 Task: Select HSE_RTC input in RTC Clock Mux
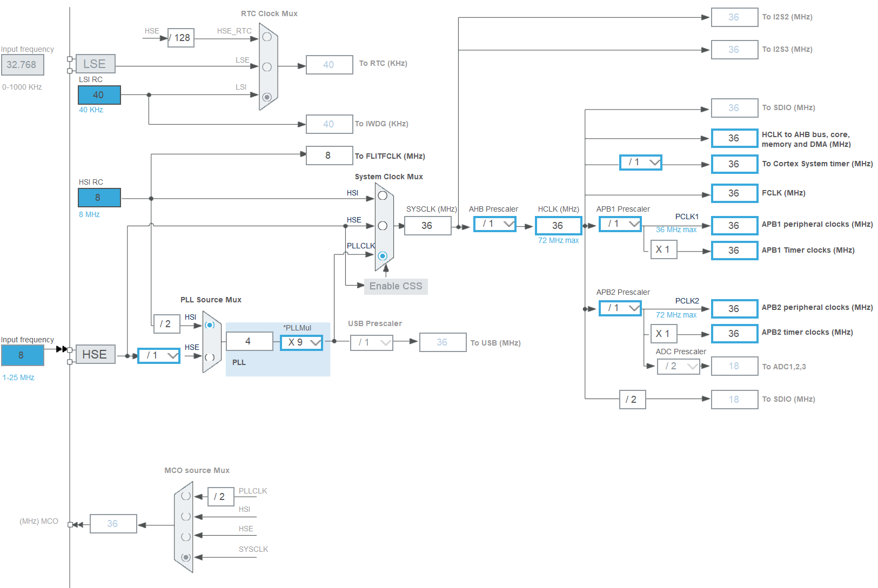point(267,37)
